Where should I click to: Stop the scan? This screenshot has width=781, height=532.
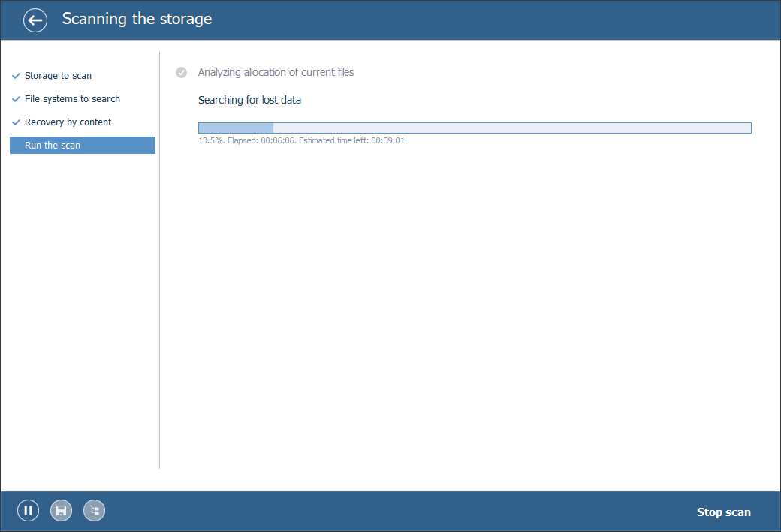(723, 512)
